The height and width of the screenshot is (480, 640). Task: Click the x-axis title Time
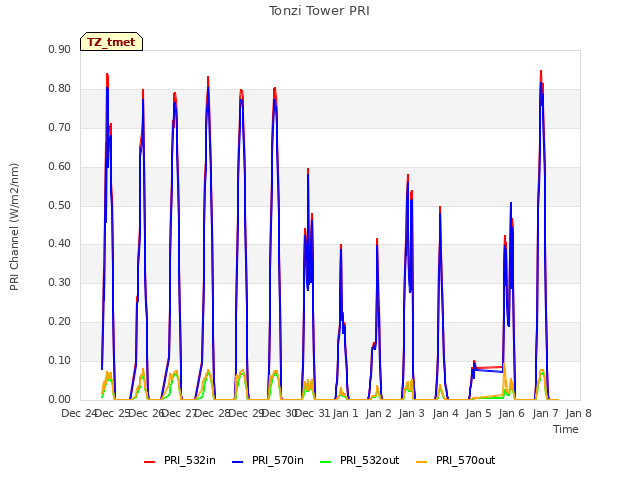click(x=566, y=429)
